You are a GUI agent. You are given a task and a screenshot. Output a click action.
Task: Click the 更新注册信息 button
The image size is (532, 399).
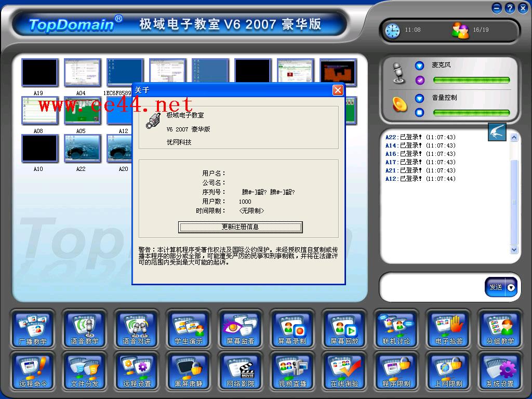240,227
